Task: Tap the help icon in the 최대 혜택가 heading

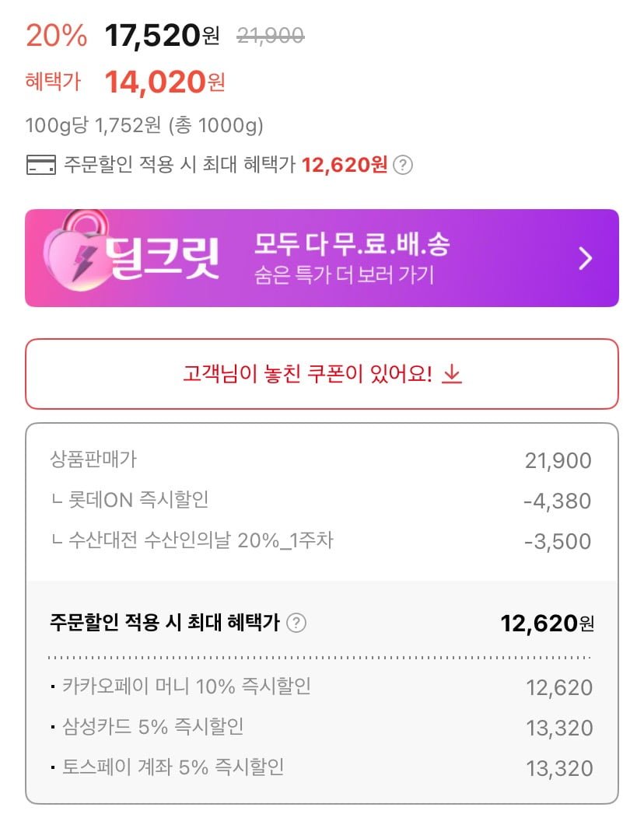Action: tap(296, 623)
